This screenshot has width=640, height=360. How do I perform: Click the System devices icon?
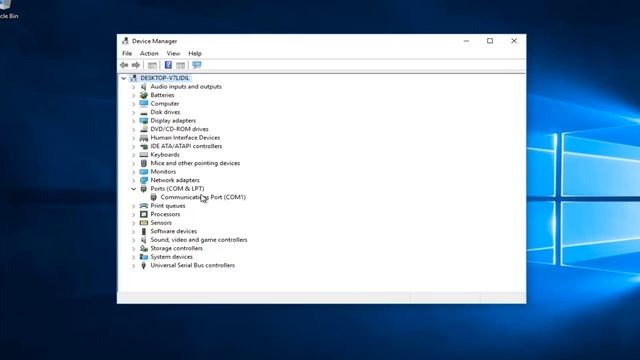[144, 257]
